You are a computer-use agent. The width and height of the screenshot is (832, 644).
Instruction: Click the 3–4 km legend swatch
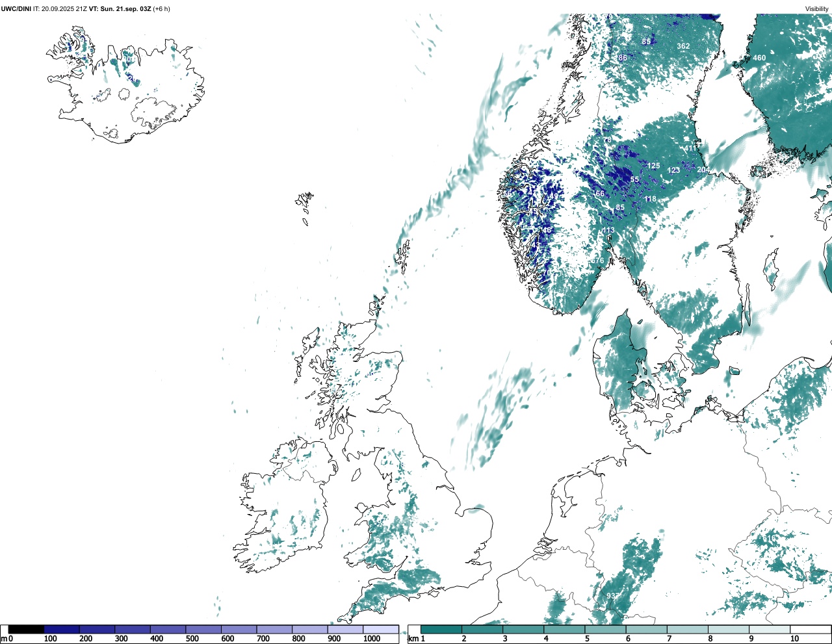[x=523, y=629]
